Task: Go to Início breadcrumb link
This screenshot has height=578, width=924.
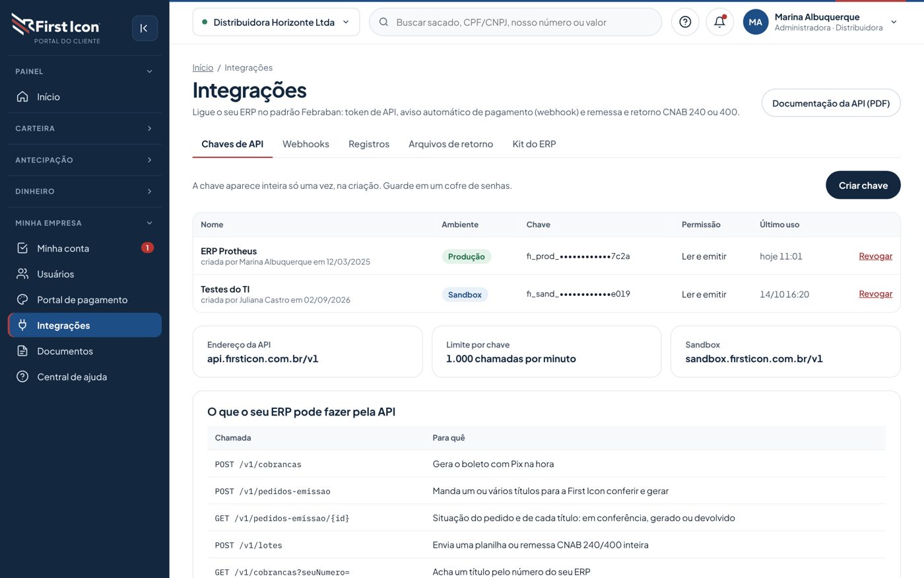Action: pos(203,67)
